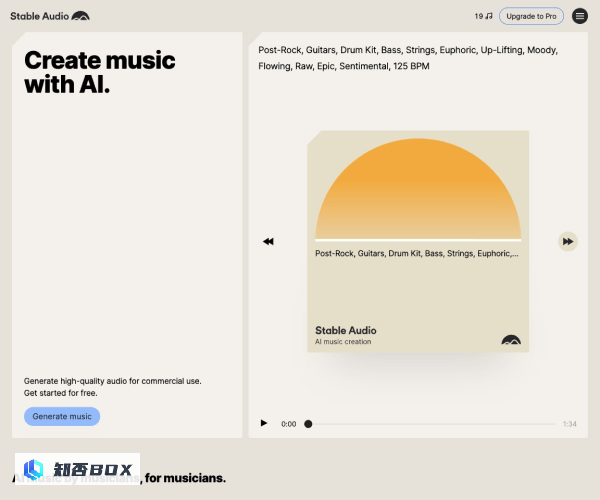Image resolution: width=600 pixels, height=500 pixels.
Task: Click the Stable Audio logo in header
Action: click(x=50, y=16)
